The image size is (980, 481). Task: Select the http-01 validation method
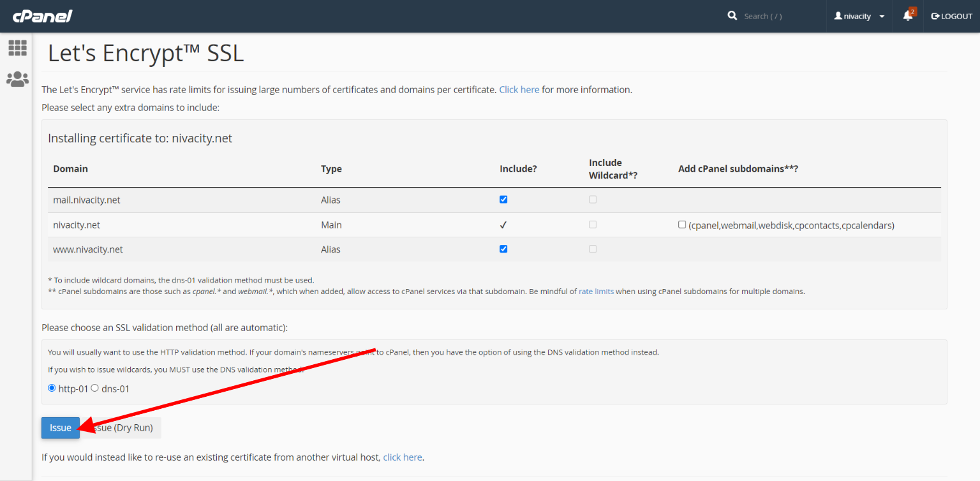coord(52,387)
